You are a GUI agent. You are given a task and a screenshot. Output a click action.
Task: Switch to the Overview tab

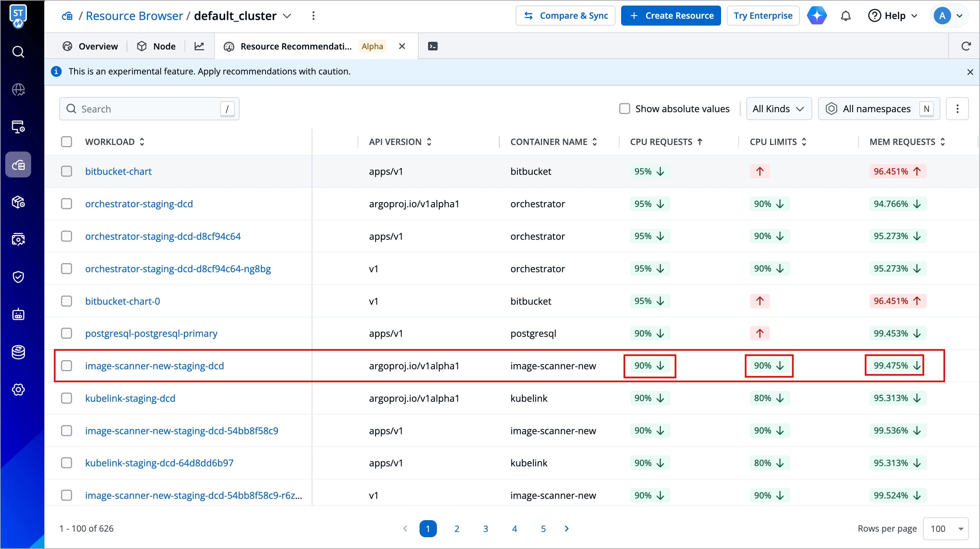(90, 47)
